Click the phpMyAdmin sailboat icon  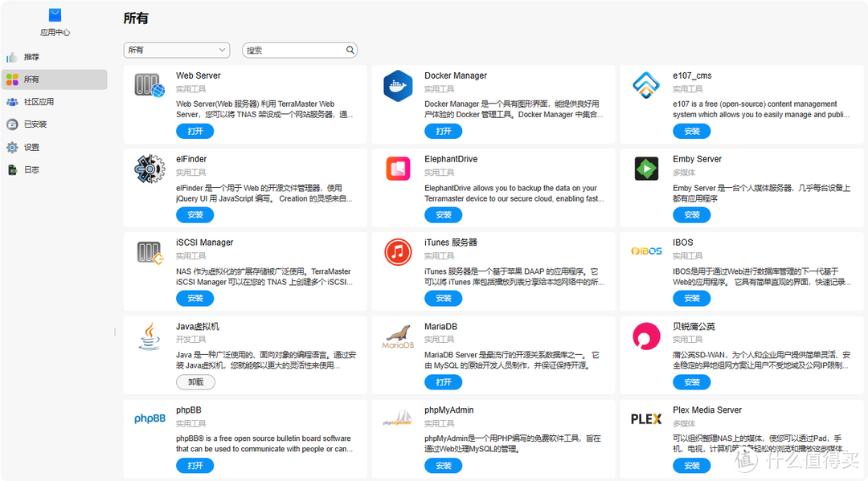pos(398,418)
